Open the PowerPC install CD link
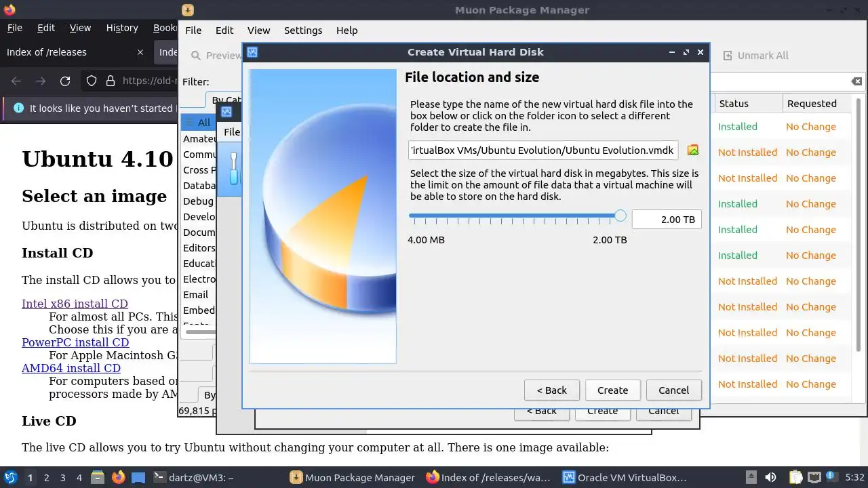This screenshot has width=868, height=488. pos(75,342)
